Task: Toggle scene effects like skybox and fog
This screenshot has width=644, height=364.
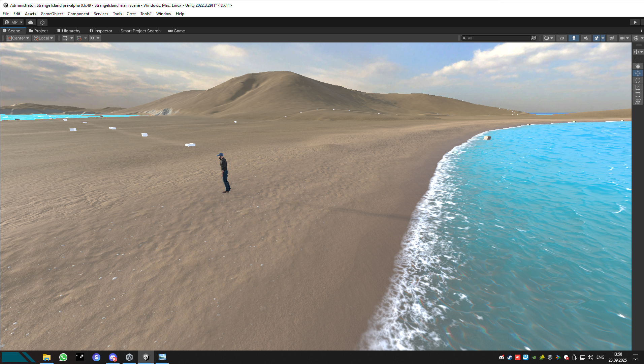Action: (597, 38)
